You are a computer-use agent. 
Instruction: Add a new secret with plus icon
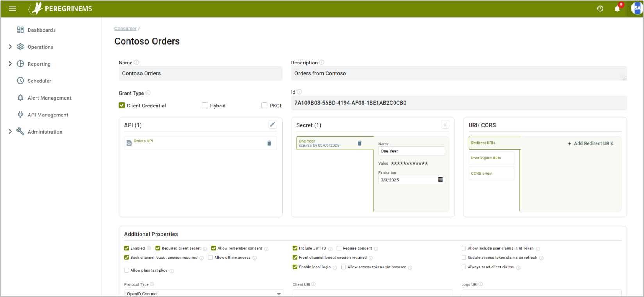point(445,125)
